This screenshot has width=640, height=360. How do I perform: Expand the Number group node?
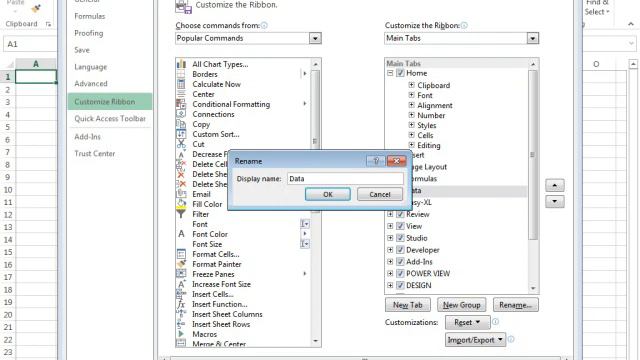[x=411, y=115]
